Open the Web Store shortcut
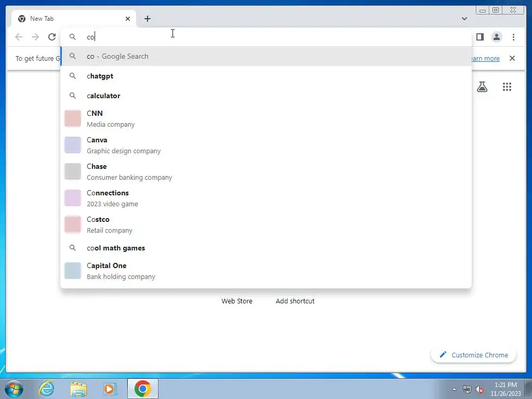The width and height of the screenshot is (532, 399). click(x=237, y=301)
